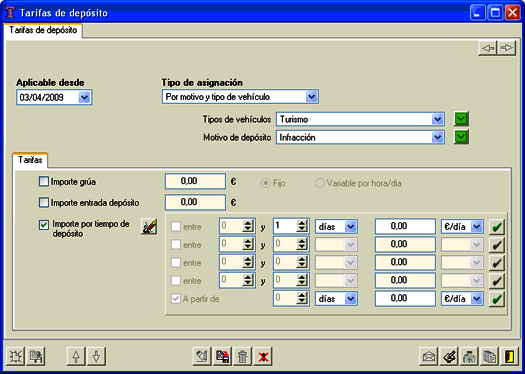Viewport: 525px width, 374px height.
Task: Open the Tipo de asignación dropdown
Action: click(x=311, y=97)
